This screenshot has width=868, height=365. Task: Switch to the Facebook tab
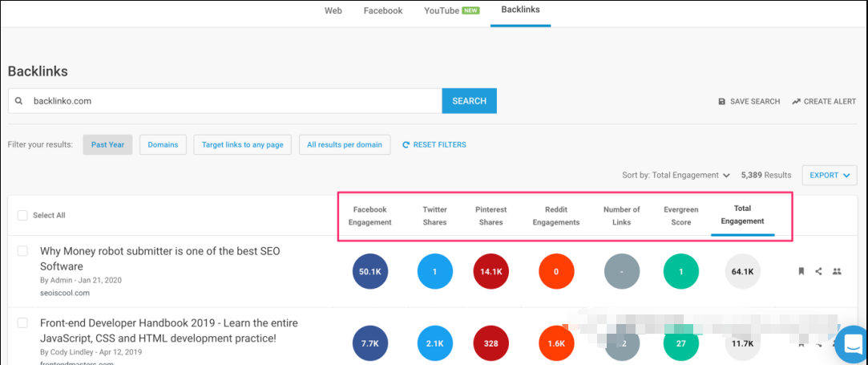point(383,10)
